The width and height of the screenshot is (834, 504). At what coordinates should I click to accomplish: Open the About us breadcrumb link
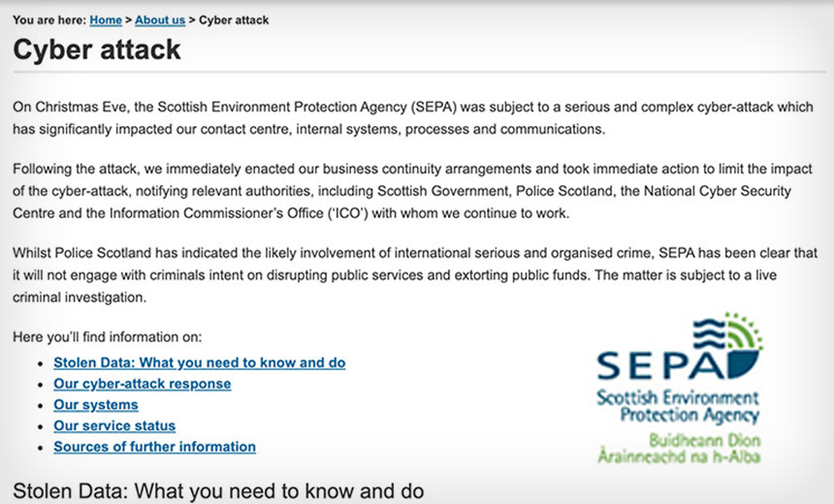[161, 19]
